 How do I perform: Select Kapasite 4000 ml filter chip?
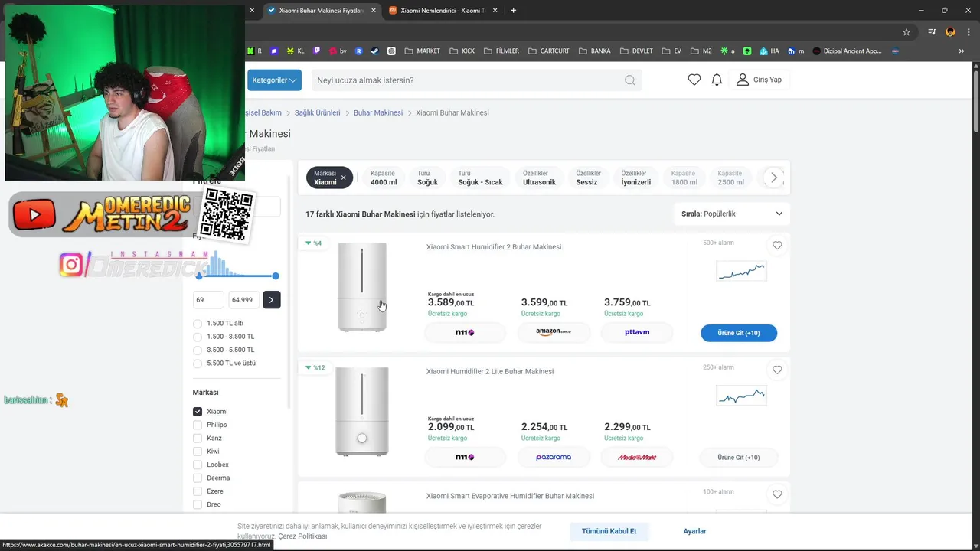pos(384,178)
